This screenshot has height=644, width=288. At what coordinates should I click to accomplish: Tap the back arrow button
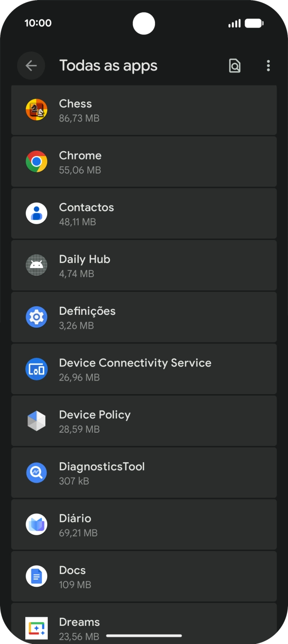(x=31, y=66)
